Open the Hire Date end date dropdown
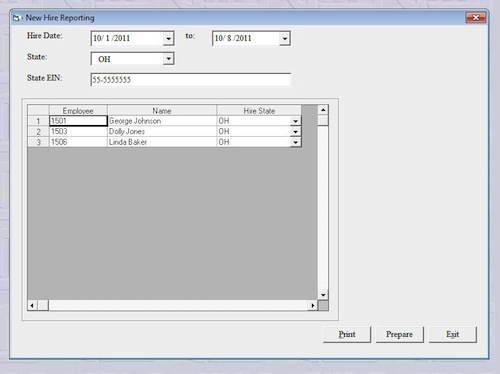The width and height of the screenshot is (500, 374). pos(285,39)
